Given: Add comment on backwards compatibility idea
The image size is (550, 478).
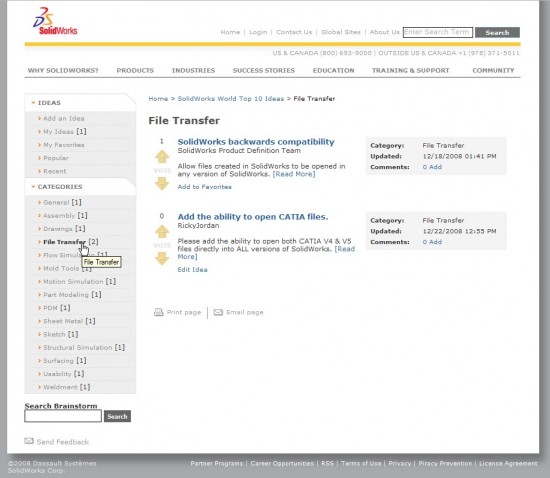Looking at the screenshot, I should [435, 167].
